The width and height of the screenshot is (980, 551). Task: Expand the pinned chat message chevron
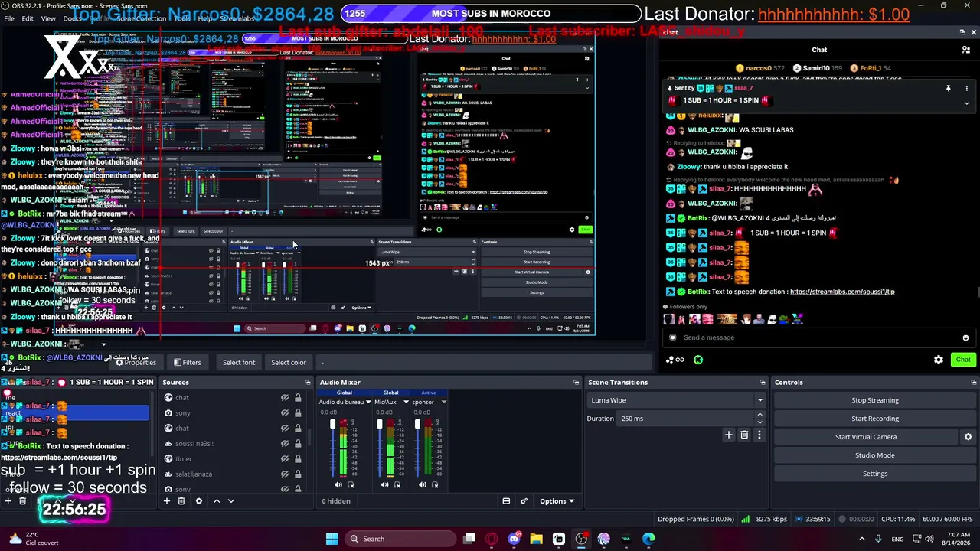966,103
